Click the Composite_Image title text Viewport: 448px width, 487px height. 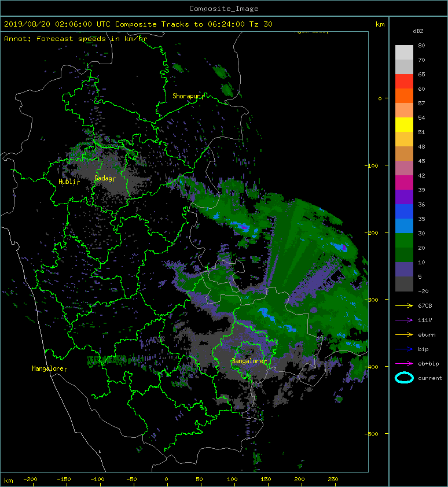click(x=224, y=9)
